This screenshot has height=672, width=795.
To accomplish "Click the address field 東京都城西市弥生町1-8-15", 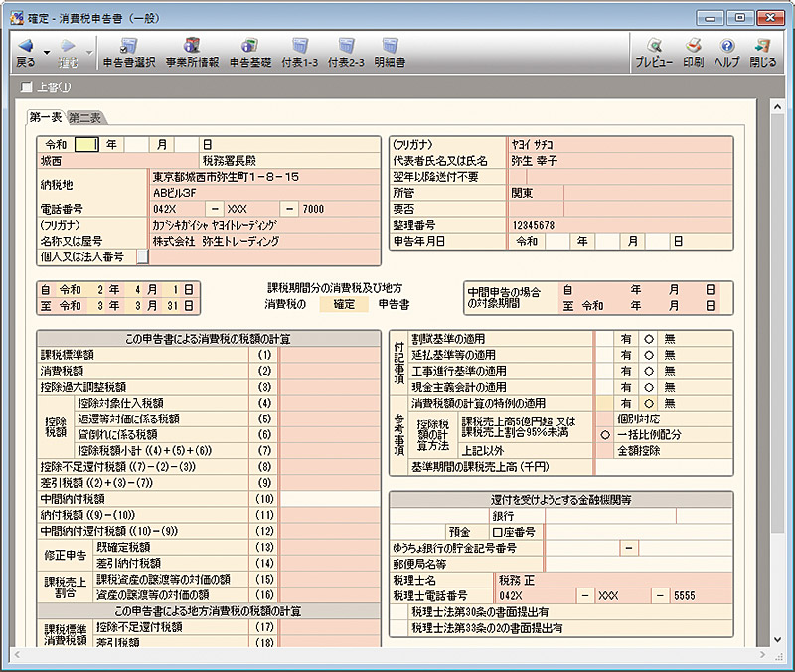I will (x=264, y=177).
